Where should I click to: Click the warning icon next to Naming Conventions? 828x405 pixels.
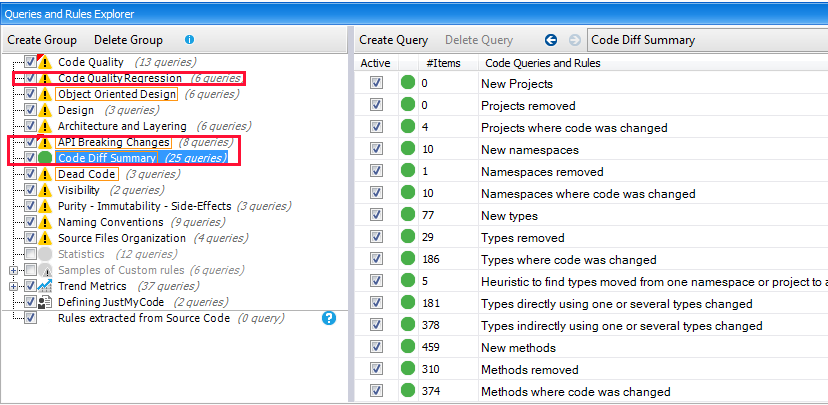[45, 222]
